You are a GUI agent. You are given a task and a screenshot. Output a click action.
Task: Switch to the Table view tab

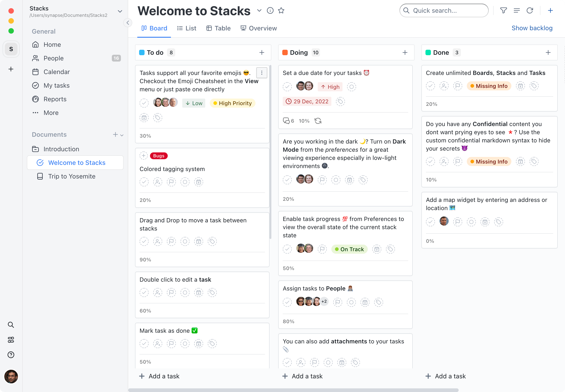point(218,28)
